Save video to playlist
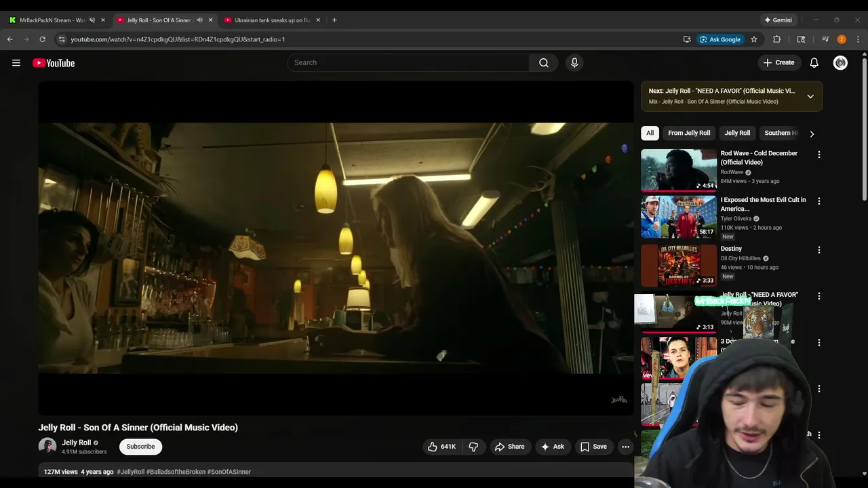Viewport: 868px width, 488px height. click(593, 447)
